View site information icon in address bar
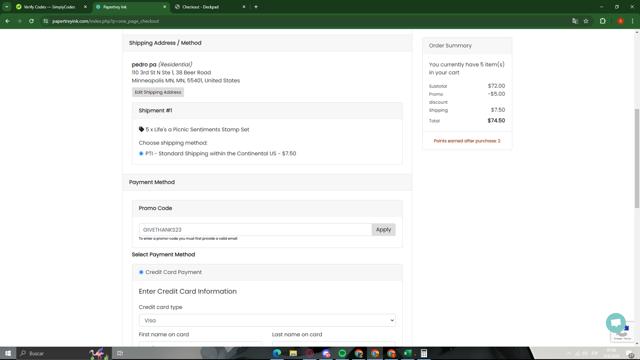 click(x=45, y=21)
